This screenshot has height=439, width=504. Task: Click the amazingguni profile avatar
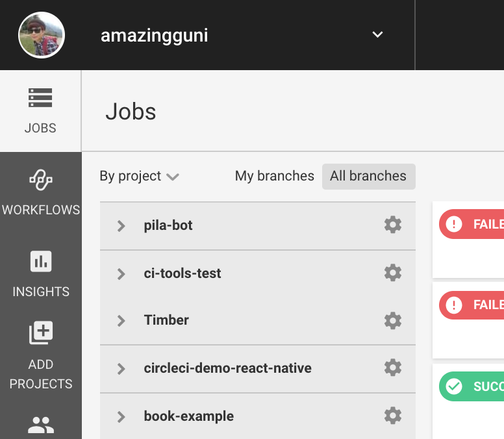[42, 35]
